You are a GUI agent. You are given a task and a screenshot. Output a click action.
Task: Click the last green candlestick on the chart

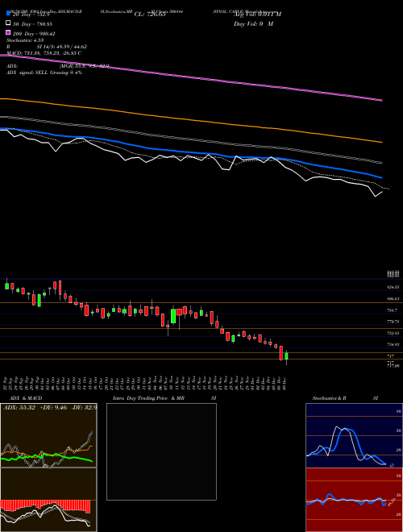tap(287, 356)
